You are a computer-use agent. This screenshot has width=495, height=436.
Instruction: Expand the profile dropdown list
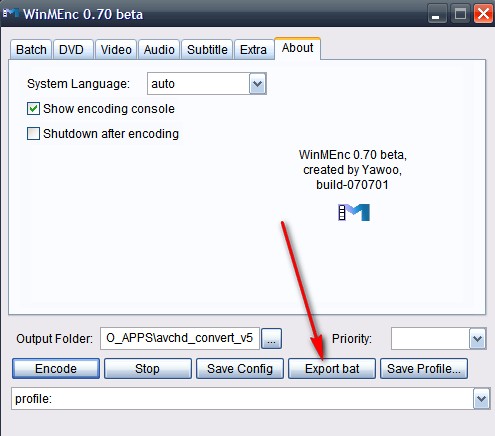[482, 398]
